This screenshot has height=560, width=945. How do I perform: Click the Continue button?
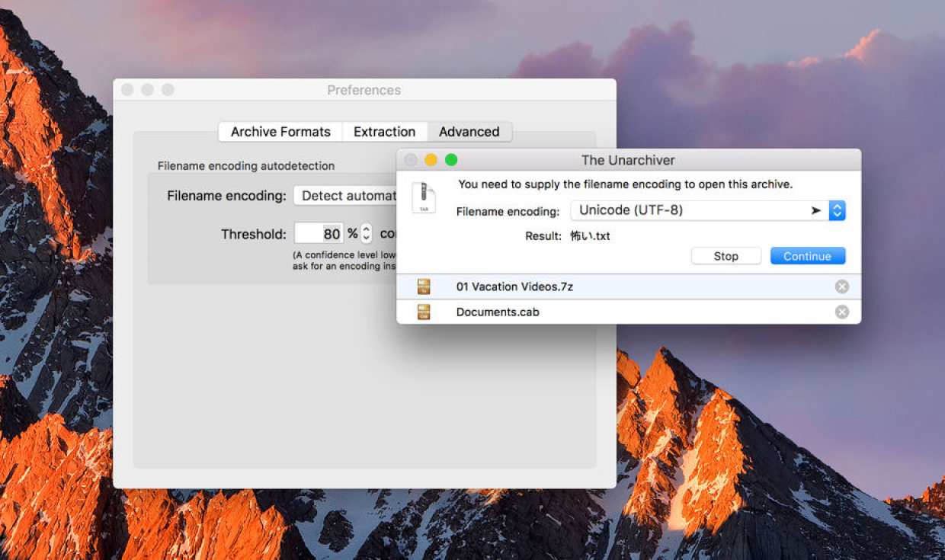pos(808,256)
